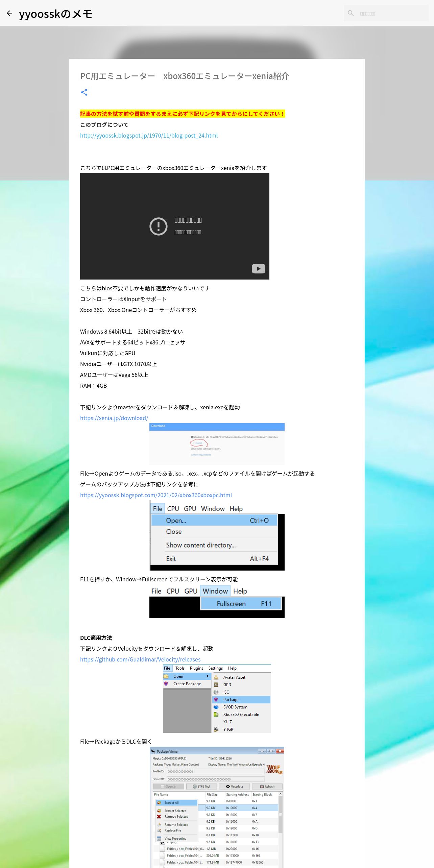Click the line 'File→PackageからDLCを開く'

pyautogui.click(x=116, y=742)
